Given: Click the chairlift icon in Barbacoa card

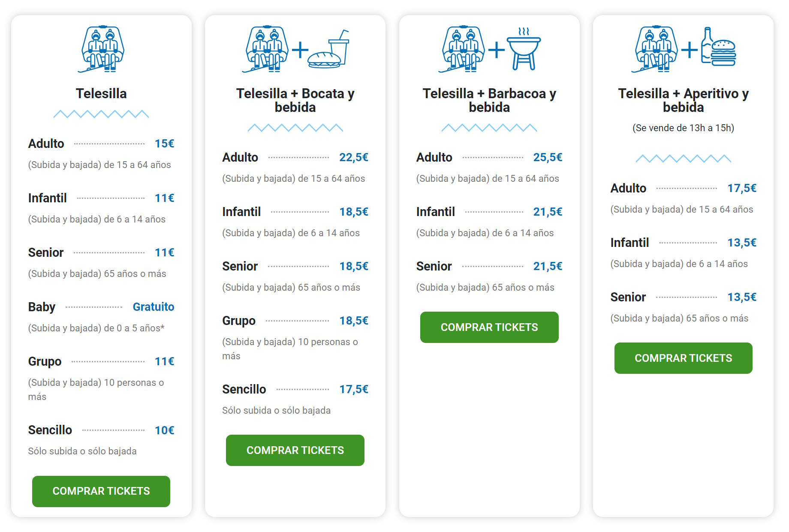Looking at the screenshot, I should click(462, 49).
